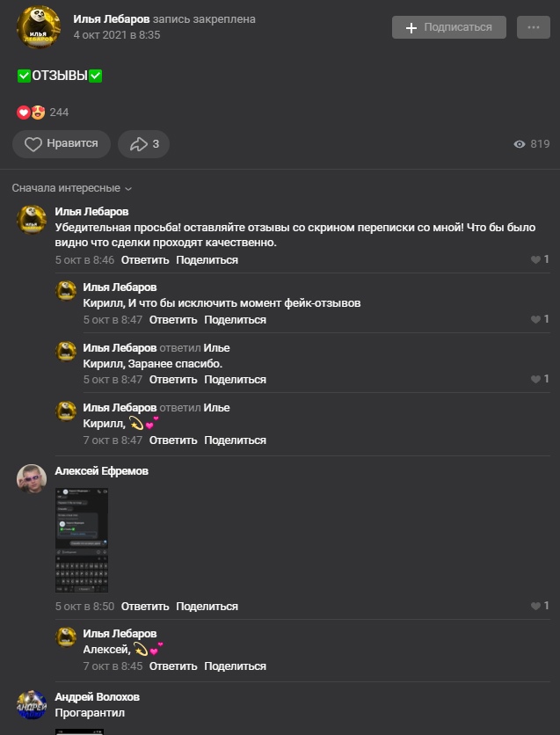Toggle the Нравится like button on post
The width and height of the screenshot is (560, 735).
pos(62,144)
